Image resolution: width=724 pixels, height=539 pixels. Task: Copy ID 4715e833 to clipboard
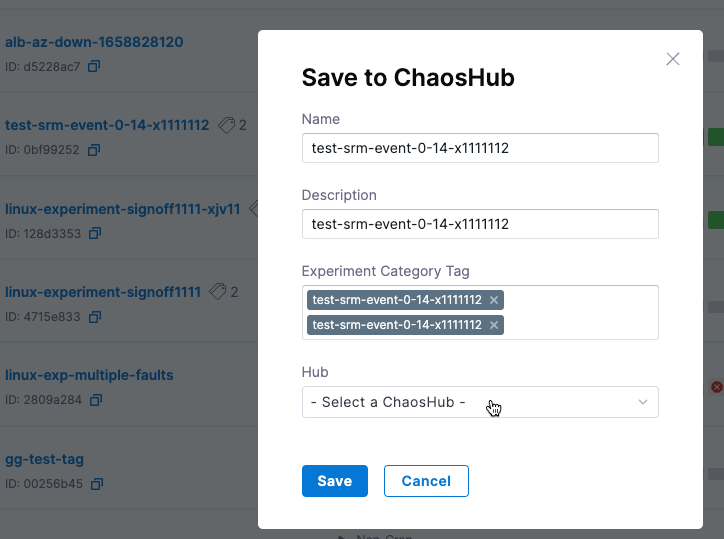(x=94, y=317)
